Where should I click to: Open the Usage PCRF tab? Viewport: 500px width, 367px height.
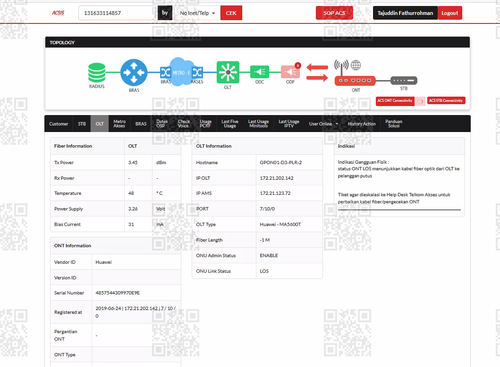point(205,124)
